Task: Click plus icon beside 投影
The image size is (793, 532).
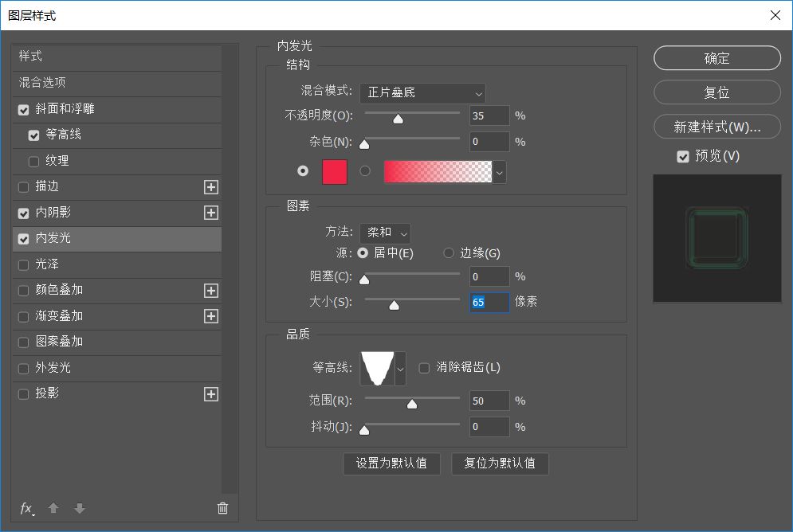Action: coord(210,394)
